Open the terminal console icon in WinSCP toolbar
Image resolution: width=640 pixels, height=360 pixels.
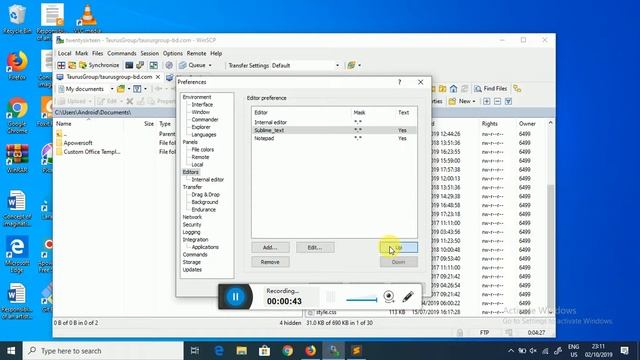[x=129, y=65]
